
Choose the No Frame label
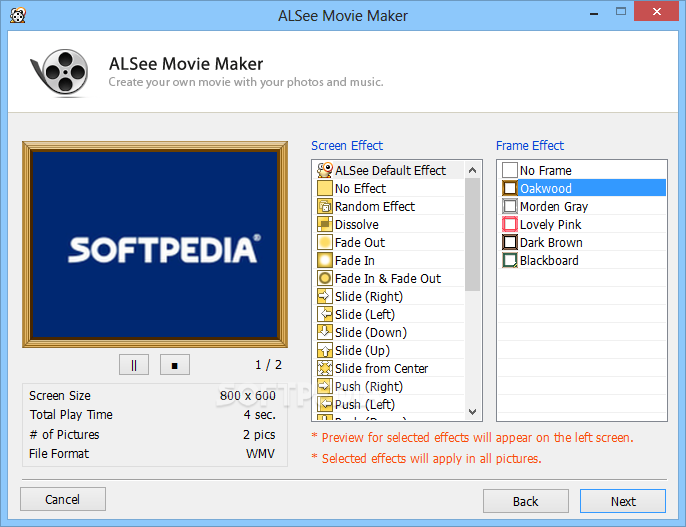click(x=546, y=170)
